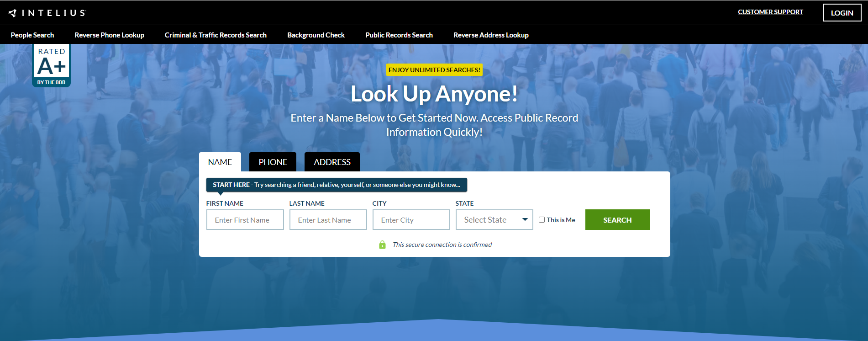Open Public Records Search page
The image size is (868, 341).
coord(399,35)
